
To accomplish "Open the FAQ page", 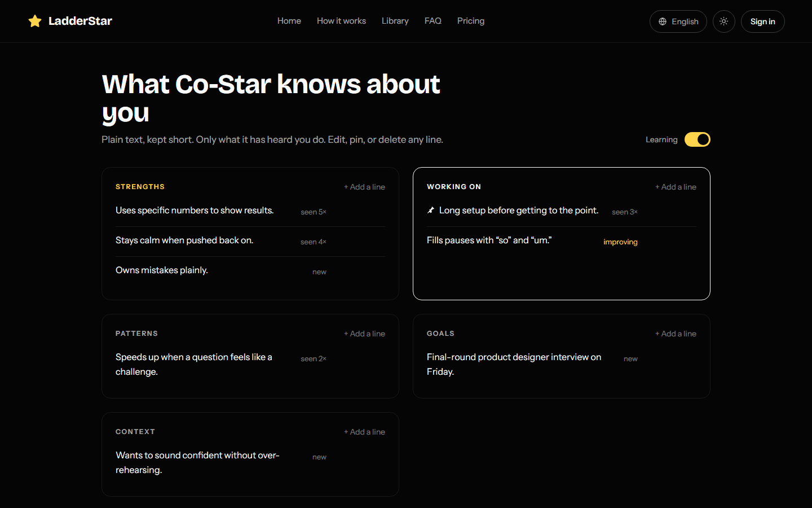I will (x=433, y=21).
